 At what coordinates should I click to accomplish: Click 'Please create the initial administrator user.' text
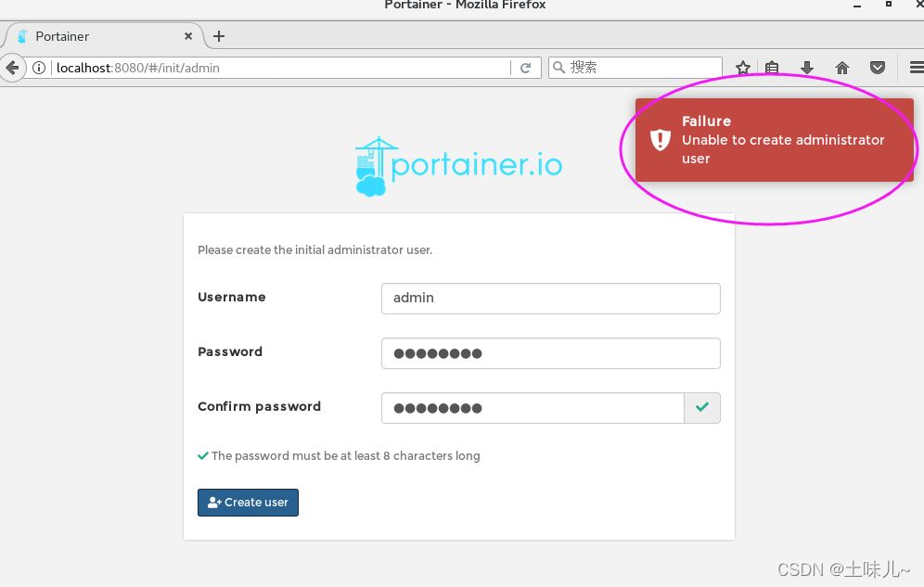click(x=314, y=249)
